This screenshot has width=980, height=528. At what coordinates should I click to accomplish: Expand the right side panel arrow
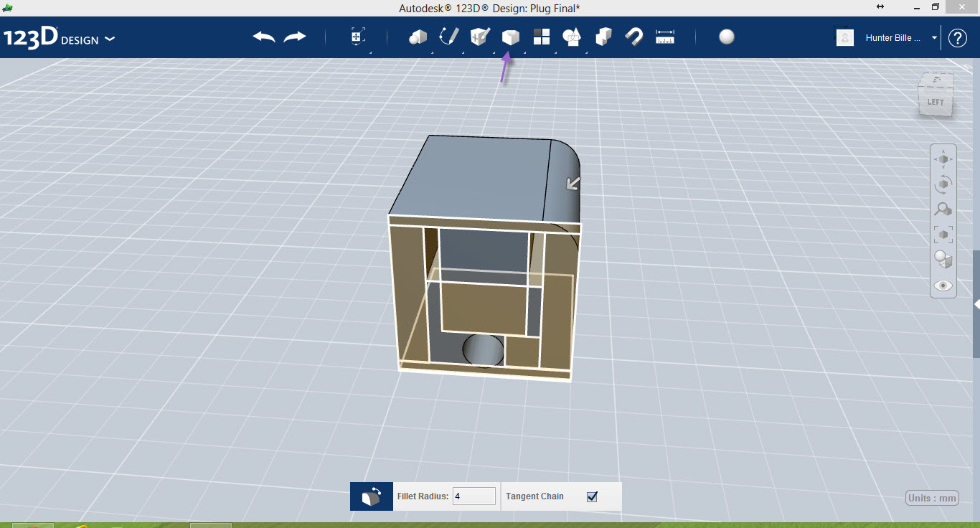pyautogui.click(x=976, y=304)
